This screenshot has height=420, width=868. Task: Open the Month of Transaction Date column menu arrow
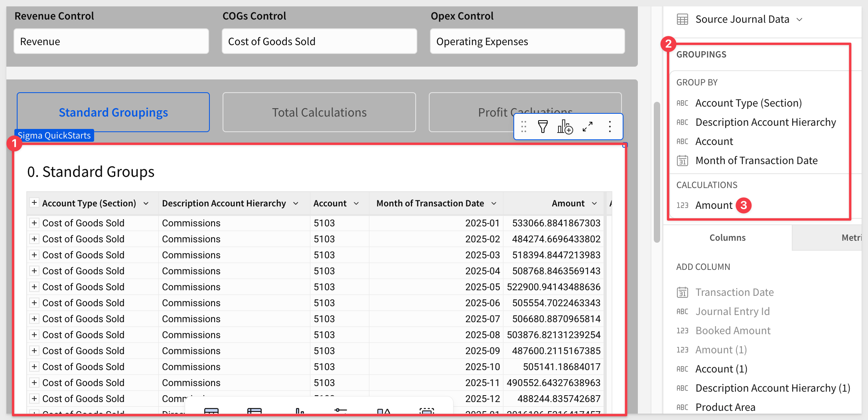coord(494,204)
